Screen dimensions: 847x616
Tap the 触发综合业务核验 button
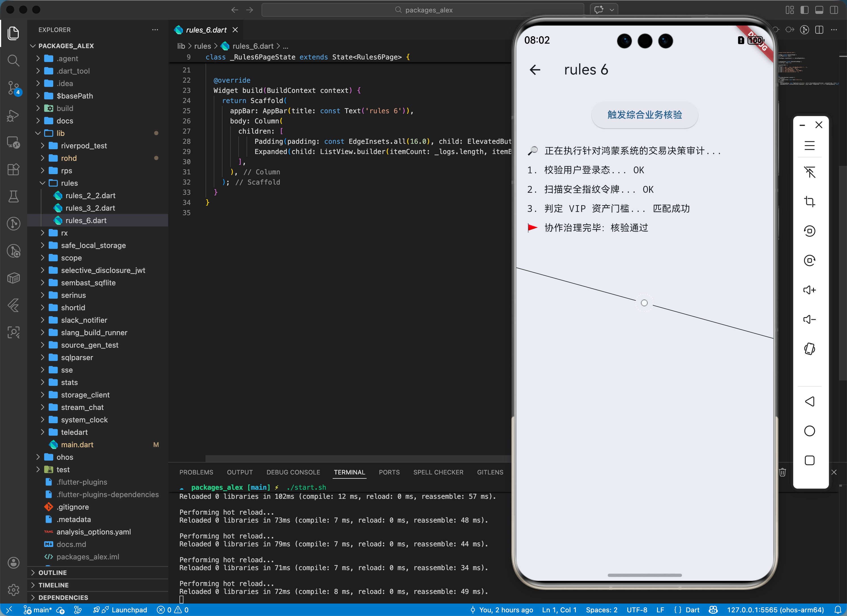coord(644,115)
